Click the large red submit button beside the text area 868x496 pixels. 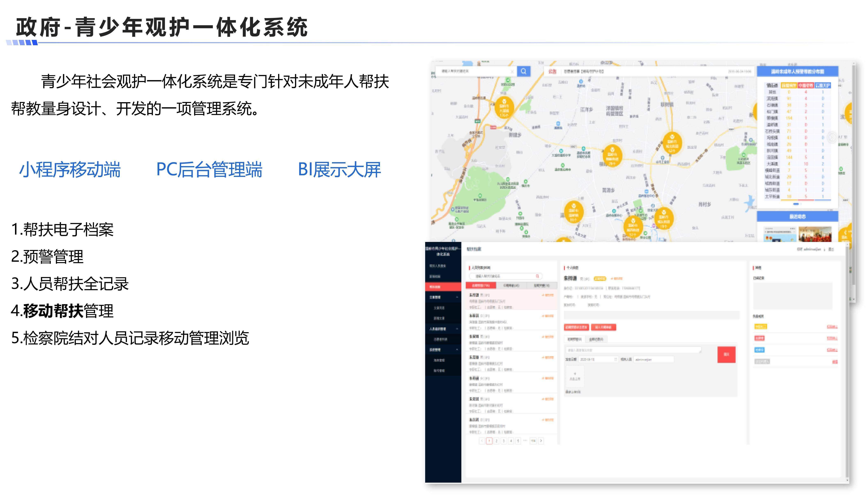pyautogui.click(x=726, y=354)
